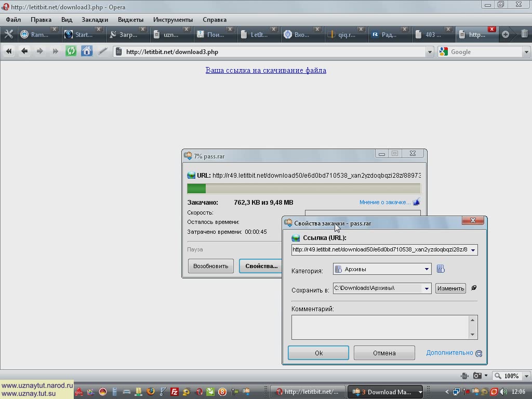532x399 pixels.
Task: Click the category manager icon beside Архивы
Action: (441, 269)
